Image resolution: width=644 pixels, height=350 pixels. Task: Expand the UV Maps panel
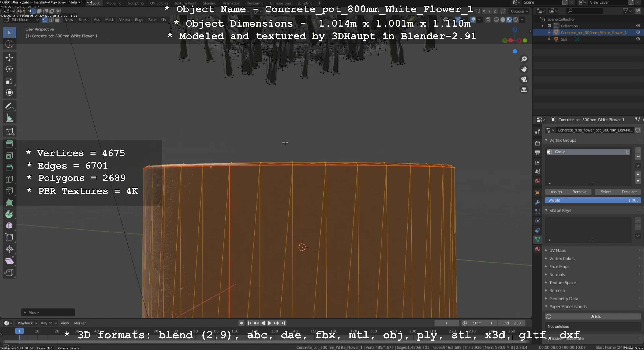click(558, 251)
